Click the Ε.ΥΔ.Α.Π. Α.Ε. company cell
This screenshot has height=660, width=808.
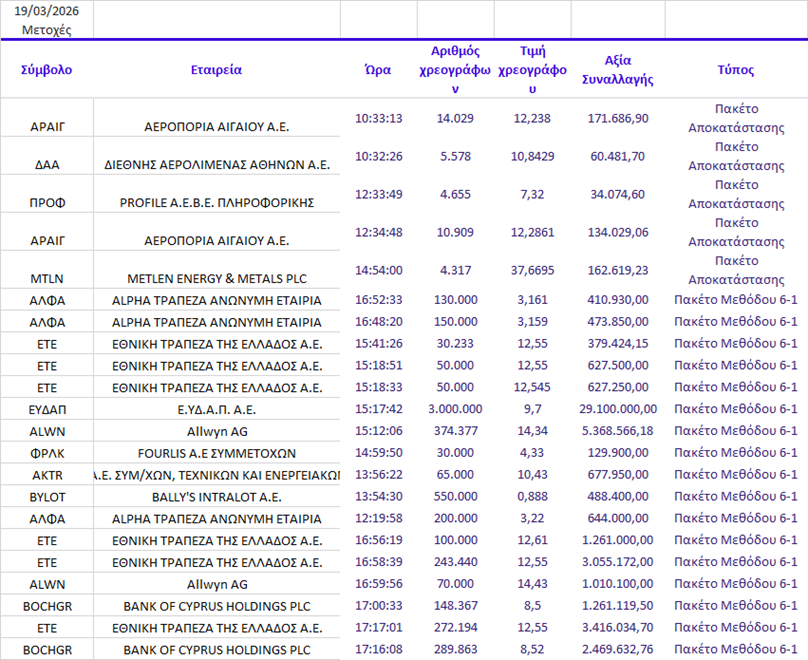point(216,410)
